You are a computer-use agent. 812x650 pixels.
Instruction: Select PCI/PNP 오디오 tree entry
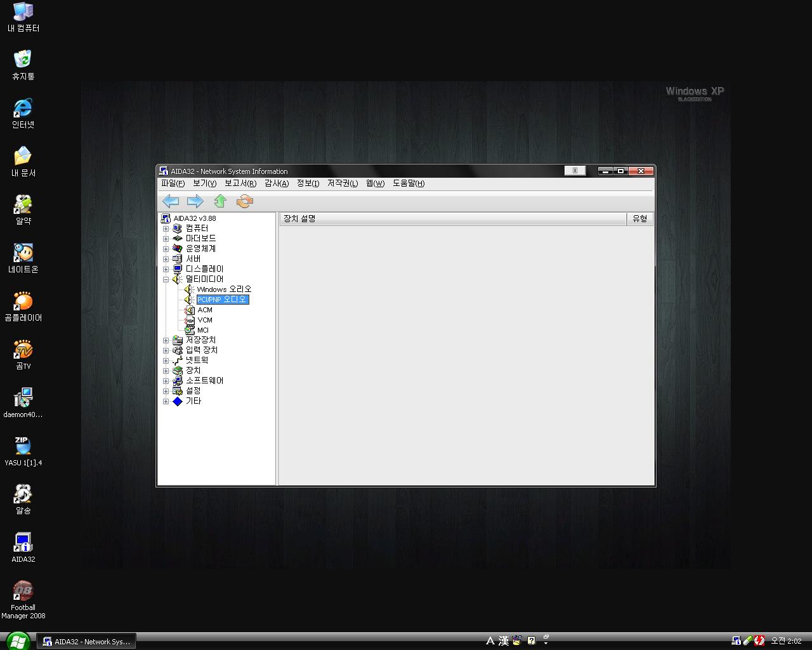click(x=223, y=300)
